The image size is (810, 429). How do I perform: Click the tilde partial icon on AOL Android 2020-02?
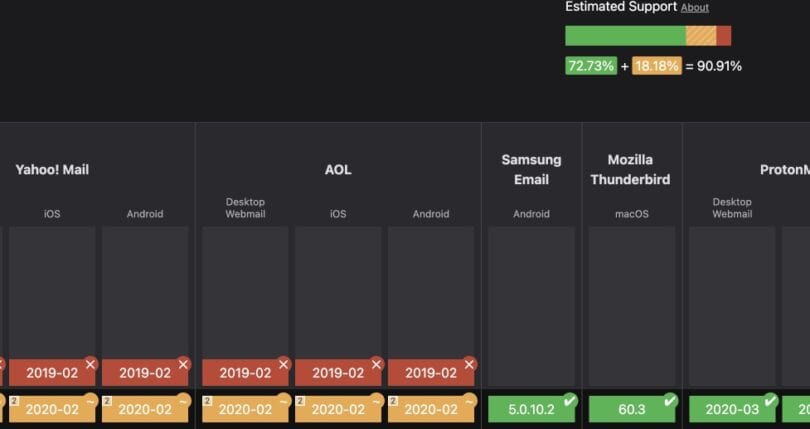469,401
